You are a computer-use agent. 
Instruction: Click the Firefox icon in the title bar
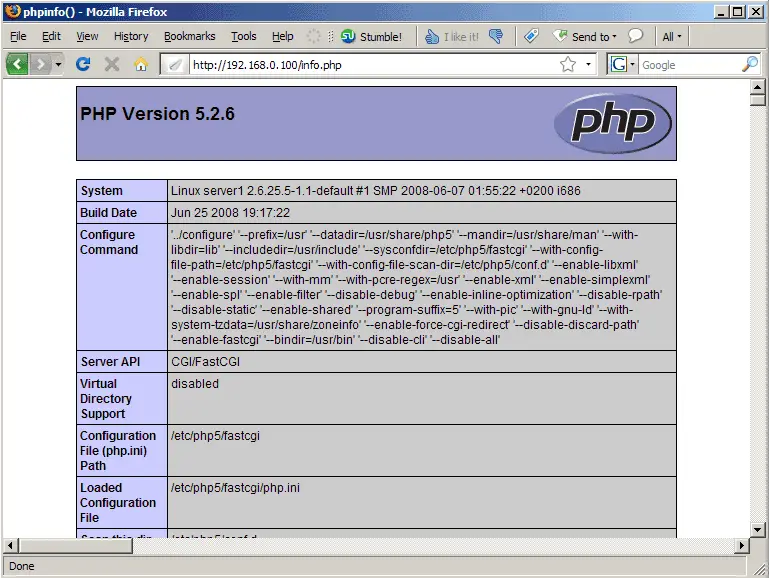click(x=13, y=11)
